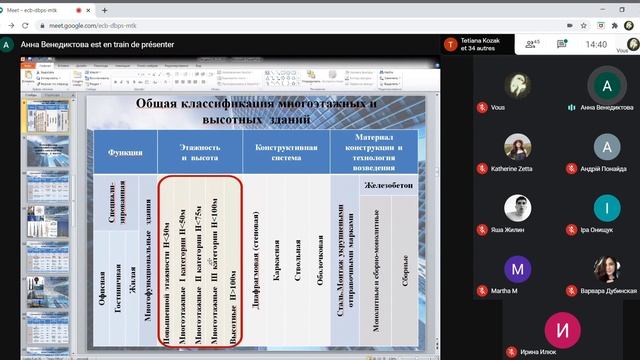
Task: Click the muted mic icon beside Vous
Action: click(x=482, y=107)
